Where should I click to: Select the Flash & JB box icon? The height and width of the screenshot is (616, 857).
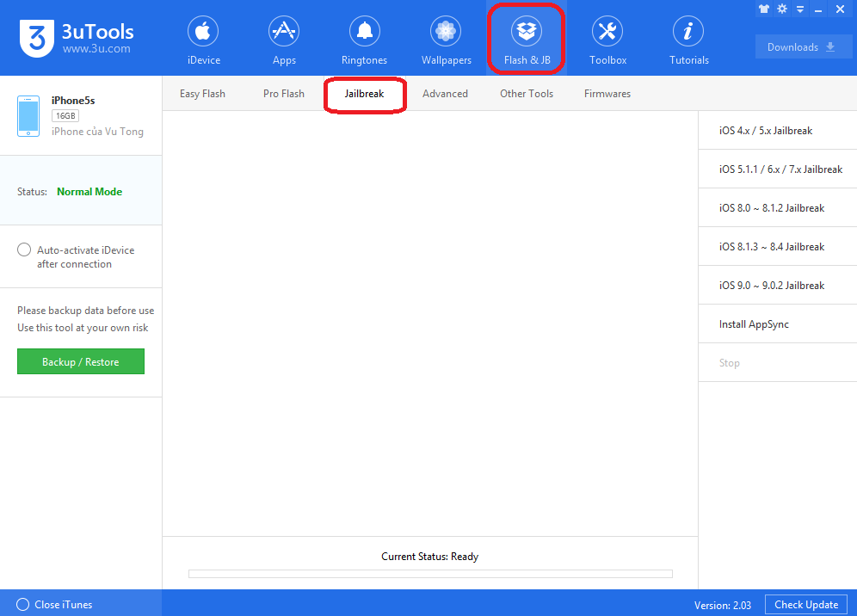(x=527, y=31)
